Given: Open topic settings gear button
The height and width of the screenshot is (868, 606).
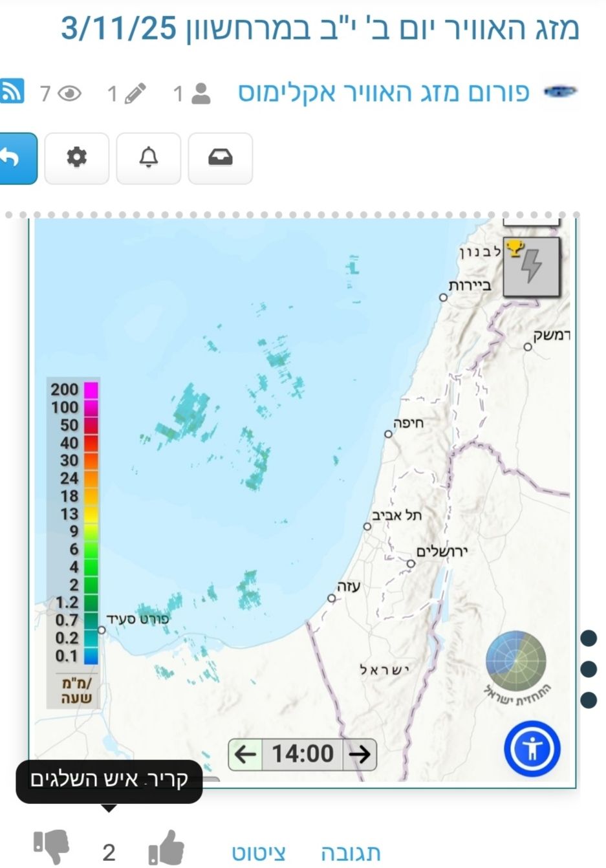Looking at the screenshot, I should pos(77,158).
